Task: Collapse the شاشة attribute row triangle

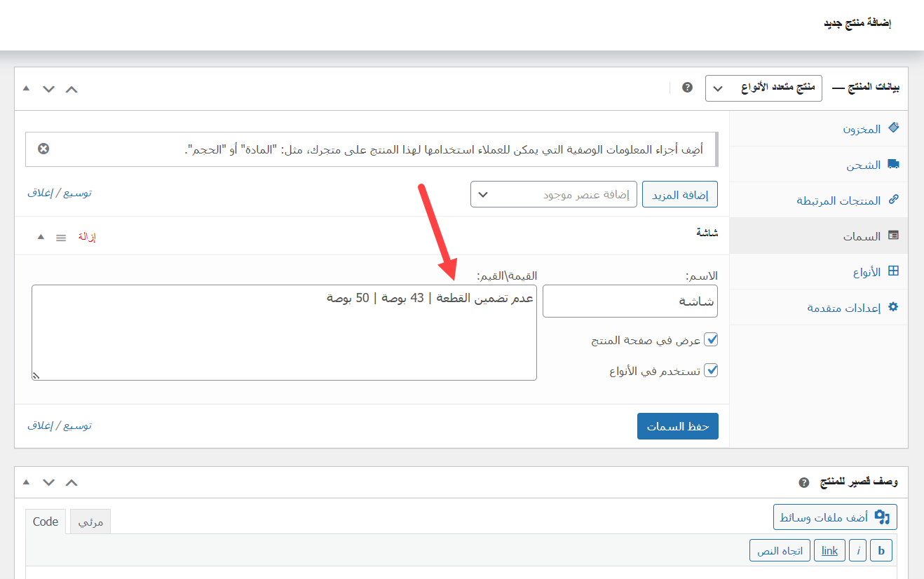Action: 41,237
